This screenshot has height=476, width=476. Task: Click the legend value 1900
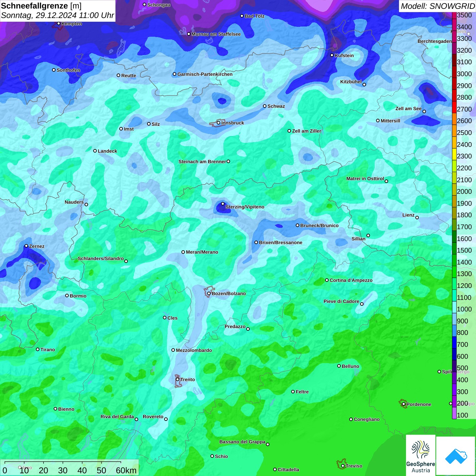464,203
